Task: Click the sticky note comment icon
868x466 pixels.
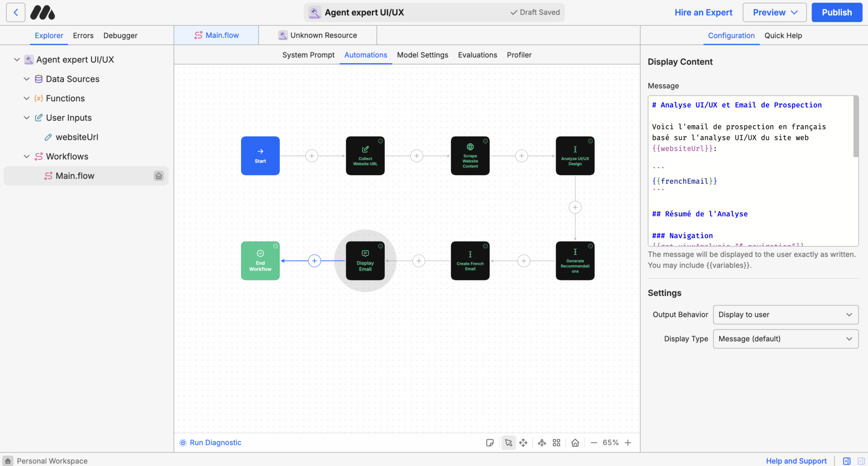Action: point(490,442)
